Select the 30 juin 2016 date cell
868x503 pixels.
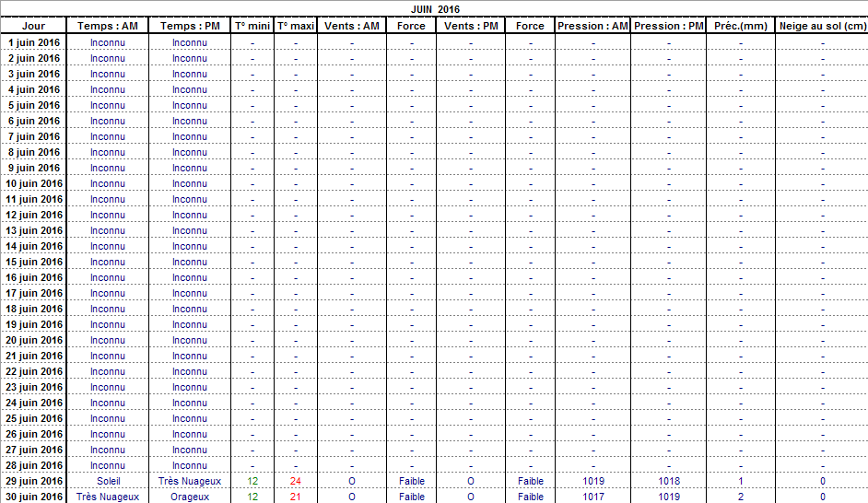pos(35,497)
